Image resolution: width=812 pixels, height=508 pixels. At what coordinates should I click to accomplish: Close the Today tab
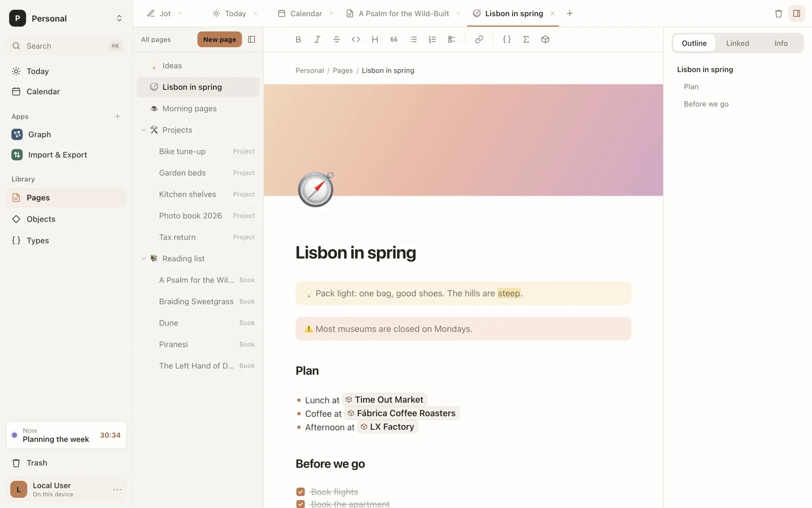255,14
